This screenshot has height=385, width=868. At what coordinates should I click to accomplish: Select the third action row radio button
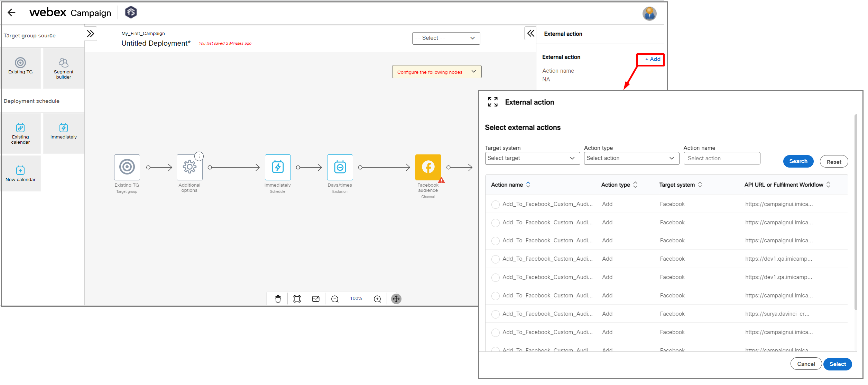pos(495,241)
